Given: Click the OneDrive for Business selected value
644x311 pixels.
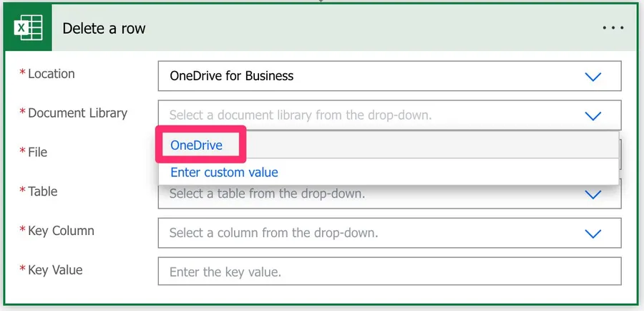Looking at the screenshot, I should (x=231, y=76).
